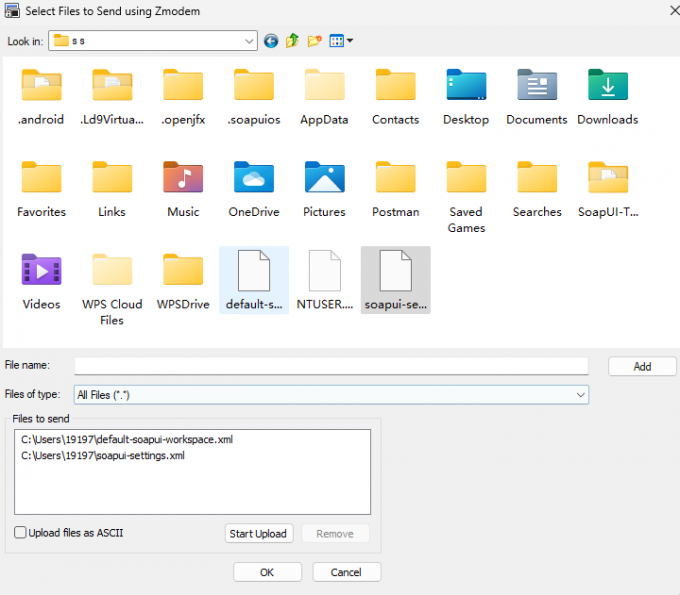Select the .openjfx folder
680x595 pixels.
coord(183,98)
